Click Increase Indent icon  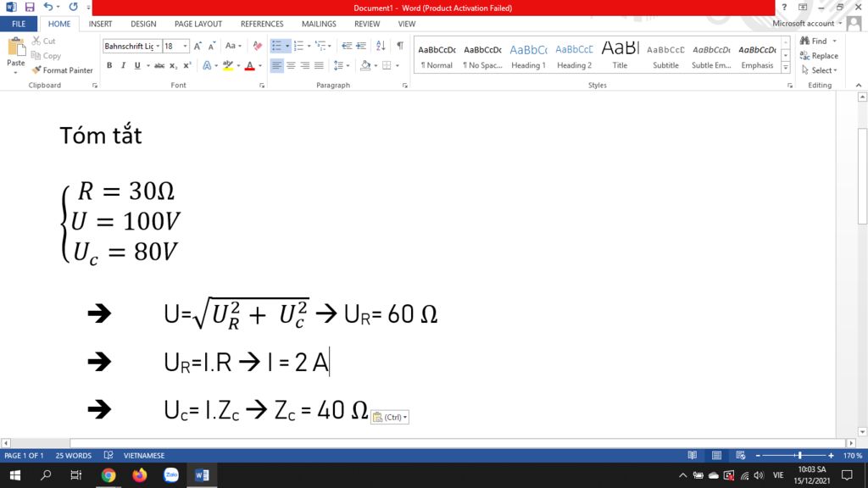[x=361, y=46]
